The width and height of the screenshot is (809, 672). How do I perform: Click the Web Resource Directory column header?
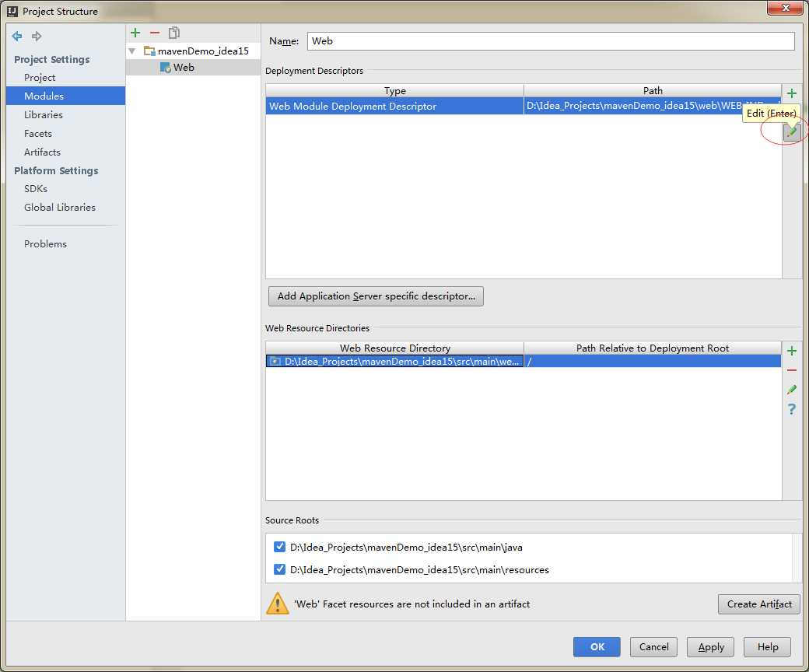(x=394, y=348)
